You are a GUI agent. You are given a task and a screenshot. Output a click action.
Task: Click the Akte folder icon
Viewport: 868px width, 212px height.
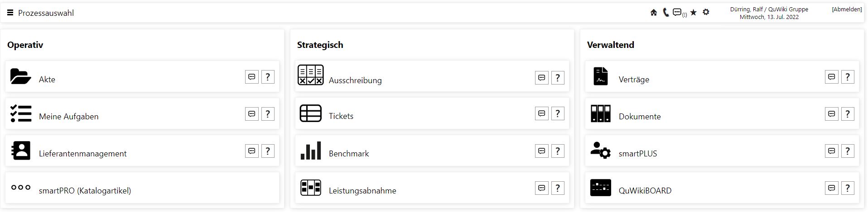coord(21,76)
